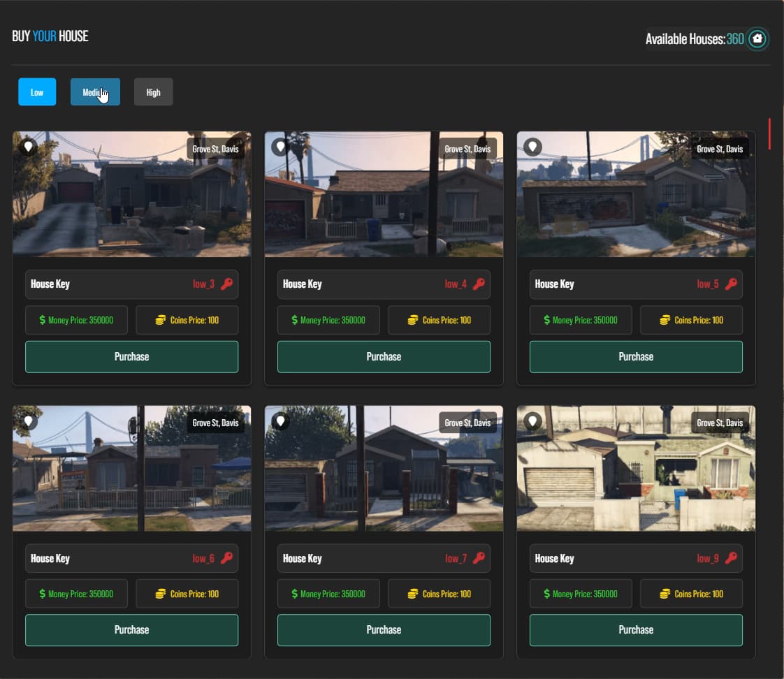Image resolution: width=784 pixels, height=679 pixels.
Task: Click the gold coins icon in low_9 card
Action: tap(665, 594)
